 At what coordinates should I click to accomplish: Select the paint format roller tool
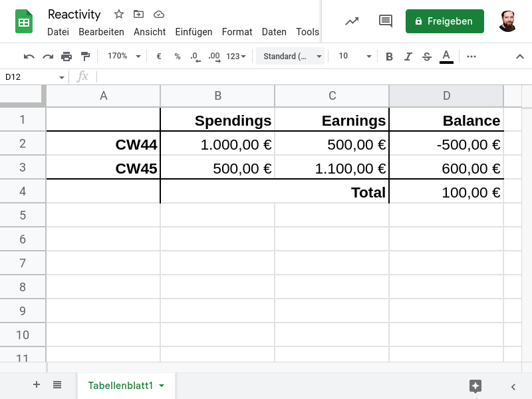click(85, 57)
